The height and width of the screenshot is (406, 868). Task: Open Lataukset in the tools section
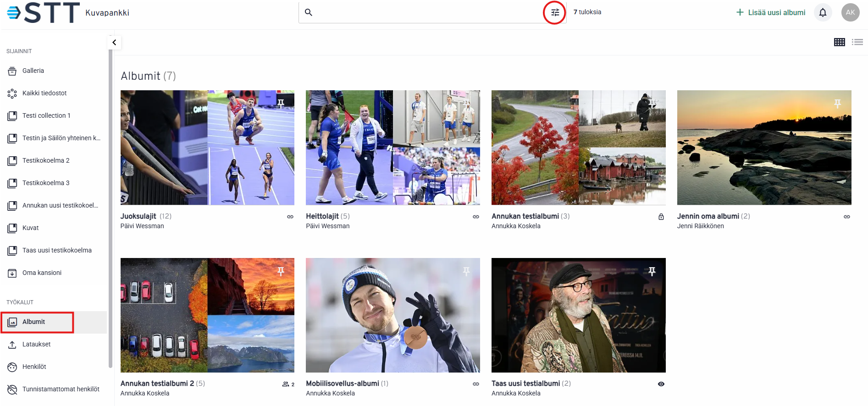[36, 345]
